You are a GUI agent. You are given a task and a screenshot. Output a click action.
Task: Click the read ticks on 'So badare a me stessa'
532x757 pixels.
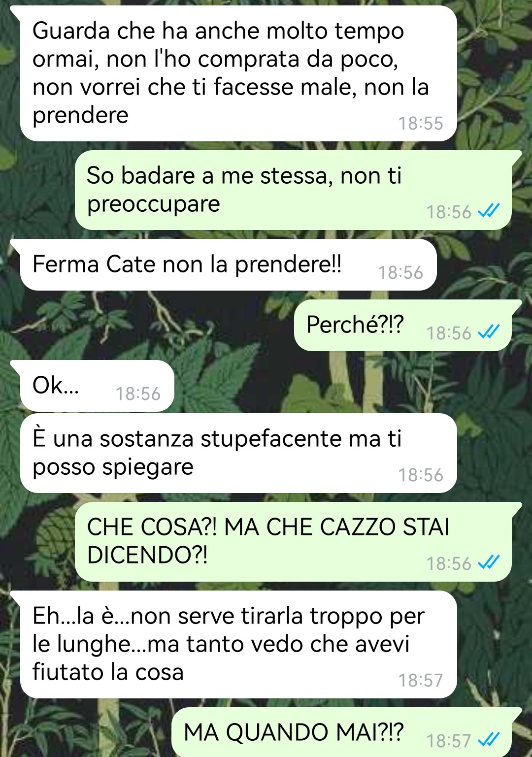tap(489, 211)
